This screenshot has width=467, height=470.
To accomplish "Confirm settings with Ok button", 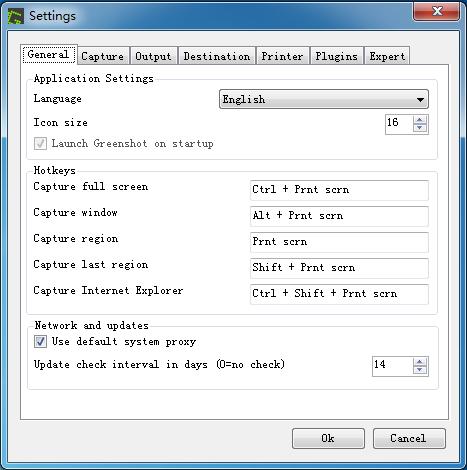I will click(328, 438).
